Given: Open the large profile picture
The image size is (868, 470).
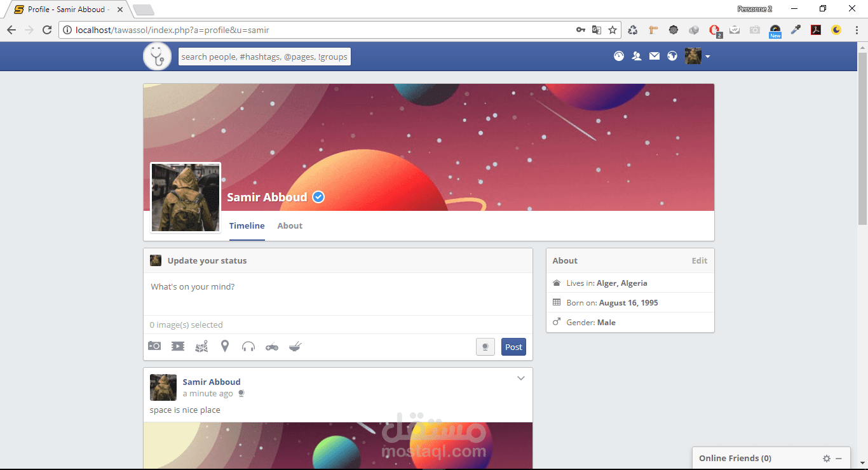Looking at the screenshot, I should 186,198.
